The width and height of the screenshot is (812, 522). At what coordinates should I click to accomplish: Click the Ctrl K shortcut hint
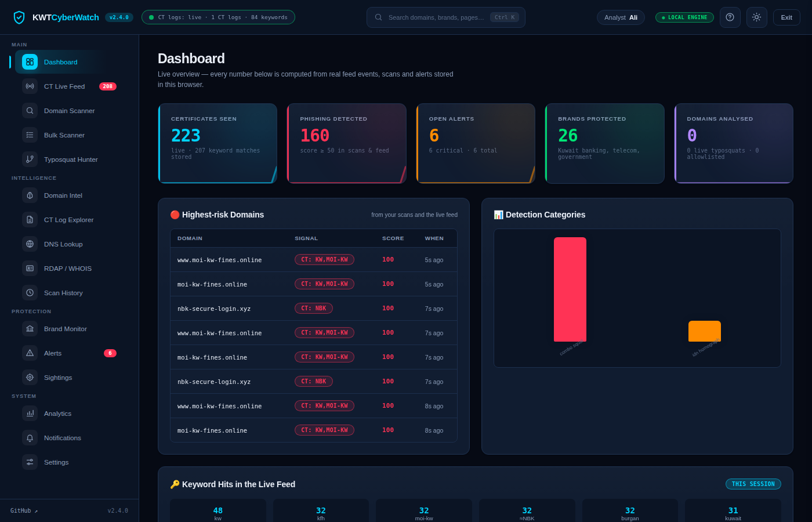pyautogui.click(x=505, y=17)
